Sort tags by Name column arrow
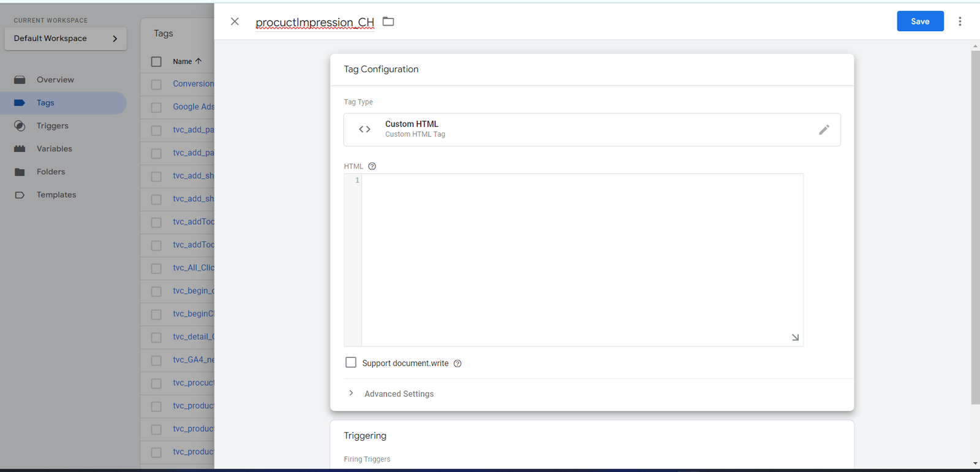This screenshot has width=980, height=472. (198, 61)
